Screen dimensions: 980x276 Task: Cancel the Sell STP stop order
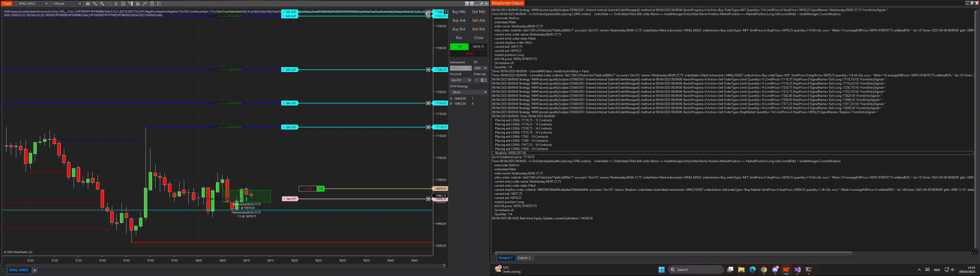tap(428, 199)
